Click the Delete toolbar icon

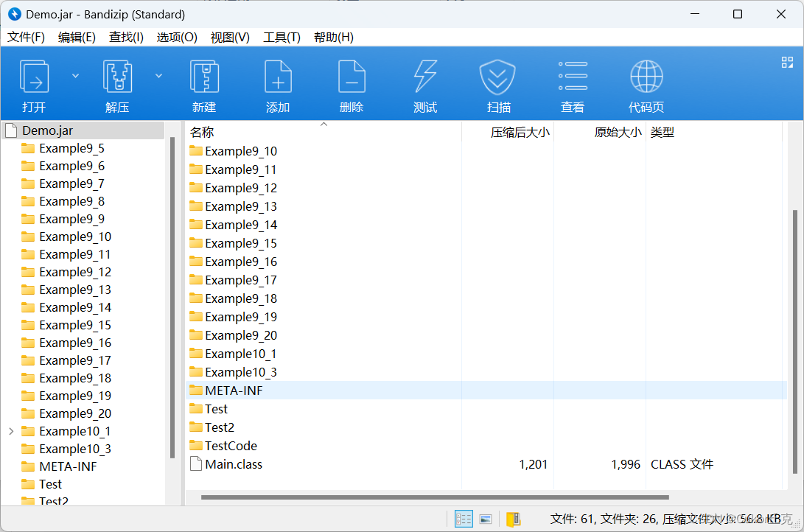point(352,77)
